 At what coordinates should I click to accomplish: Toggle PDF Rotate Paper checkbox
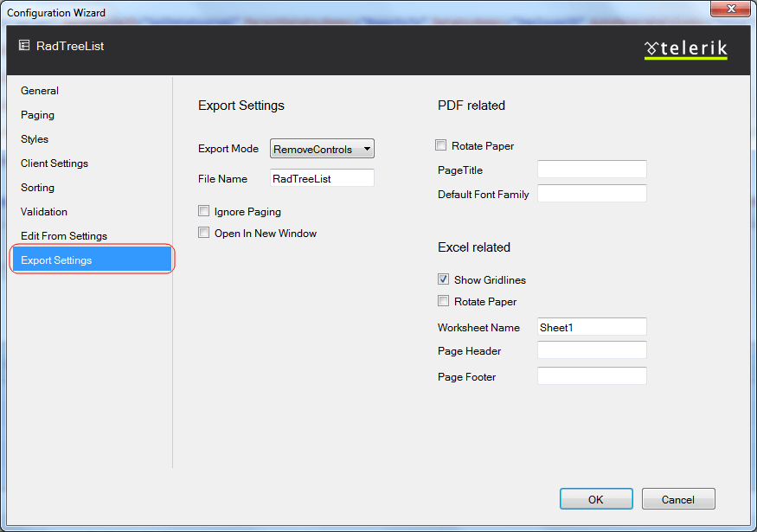pyautogui.click(x=440, y=144)
